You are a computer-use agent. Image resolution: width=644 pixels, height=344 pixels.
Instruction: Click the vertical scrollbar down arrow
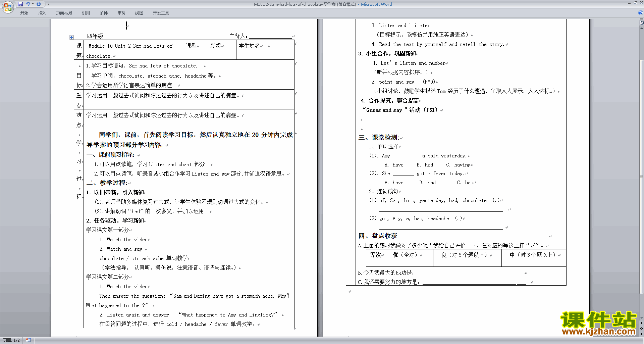pos(641,318)
